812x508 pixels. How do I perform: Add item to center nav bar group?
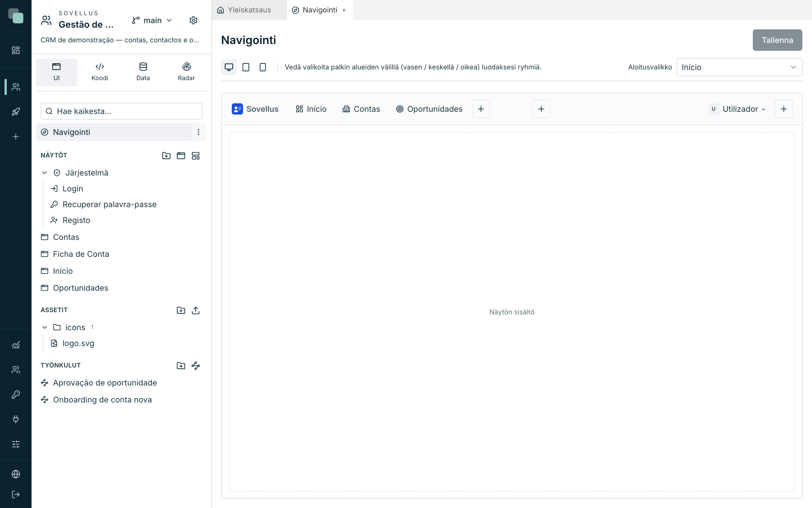point(541,109)
